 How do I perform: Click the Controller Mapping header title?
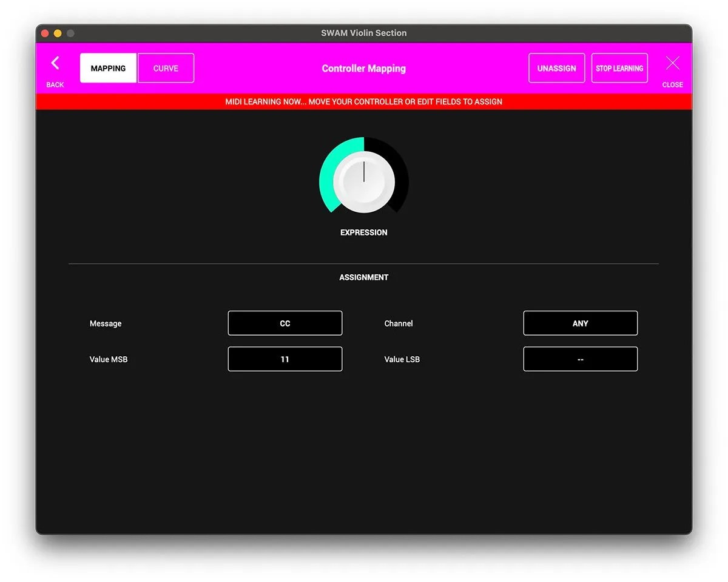coord(364,69)
